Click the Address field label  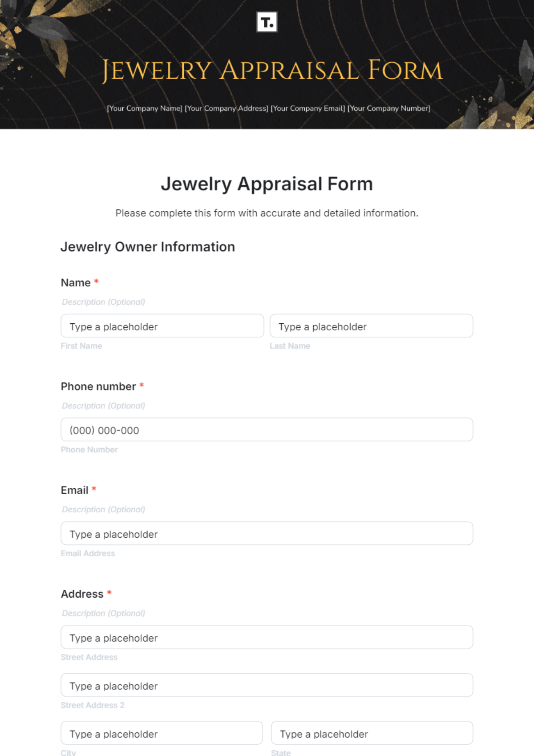(x=82, y=594)
